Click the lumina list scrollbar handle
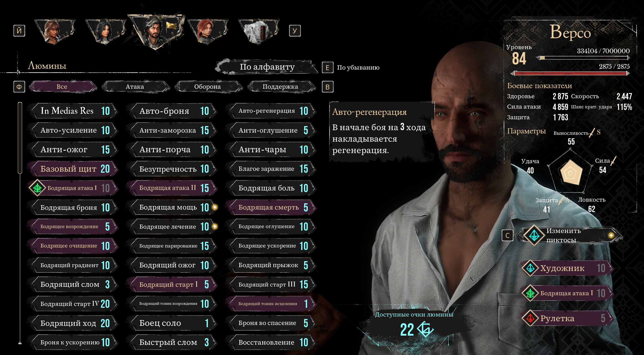Viewport: 644px width, 355px height. tap(20, 138)
